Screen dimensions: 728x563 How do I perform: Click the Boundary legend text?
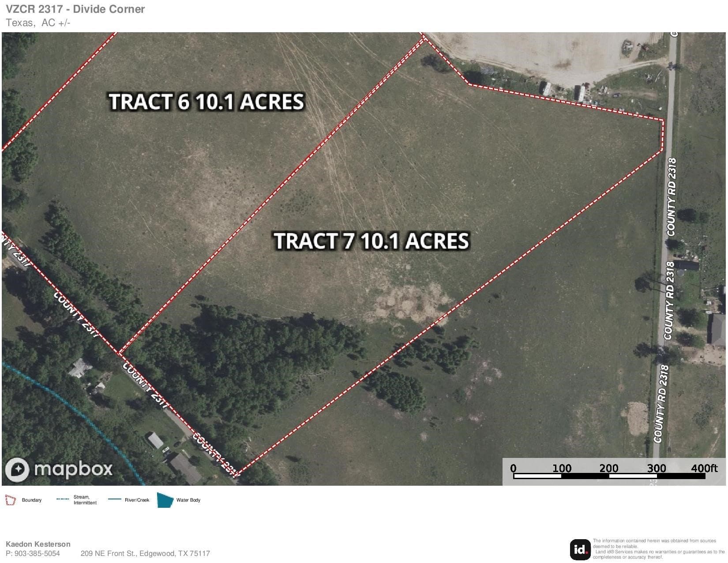pos(32,500)
